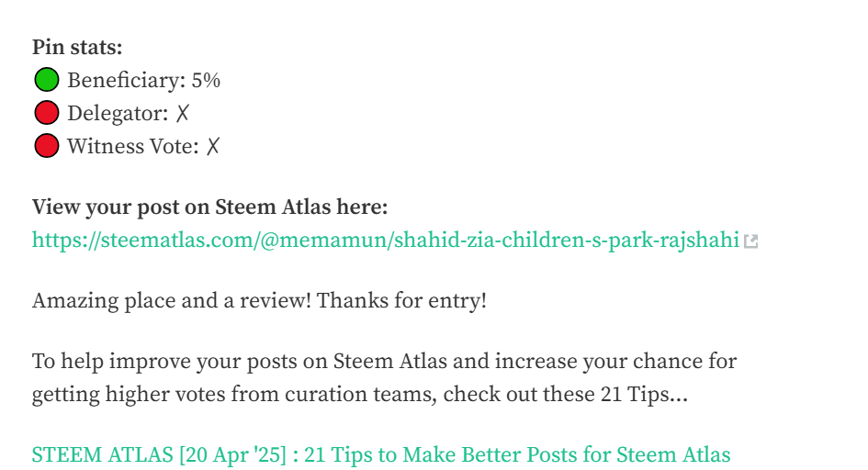Click the 'Delegator:' label text

[118, 113]
